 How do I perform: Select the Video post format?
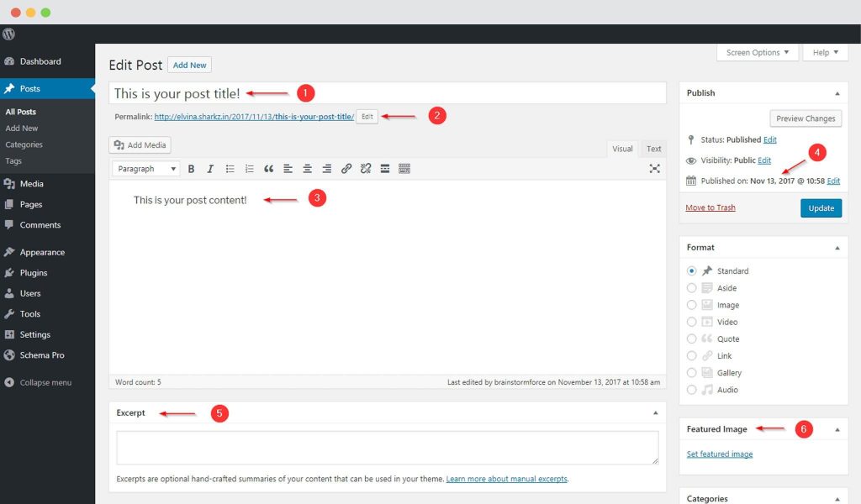pyautogui.click(x=692, y=322)
